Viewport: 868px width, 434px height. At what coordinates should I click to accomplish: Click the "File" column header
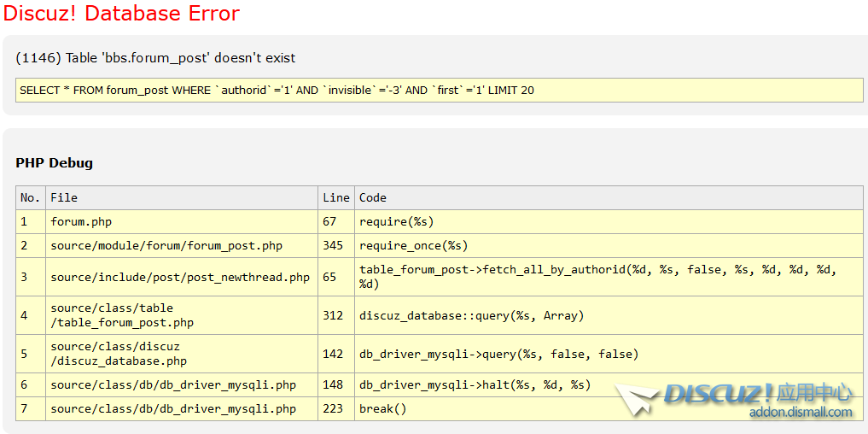click(182, 198)
